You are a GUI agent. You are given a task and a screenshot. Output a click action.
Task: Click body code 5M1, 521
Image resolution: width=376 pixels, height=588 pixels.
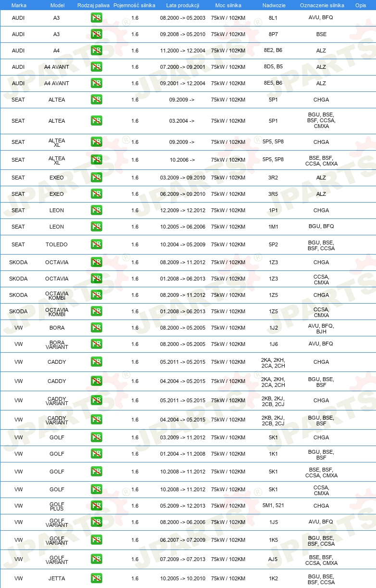273,506
